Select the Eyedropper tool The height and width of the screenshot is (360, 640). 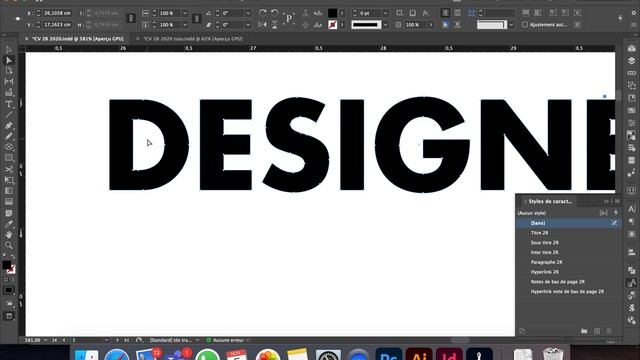(x=9, y=224)
